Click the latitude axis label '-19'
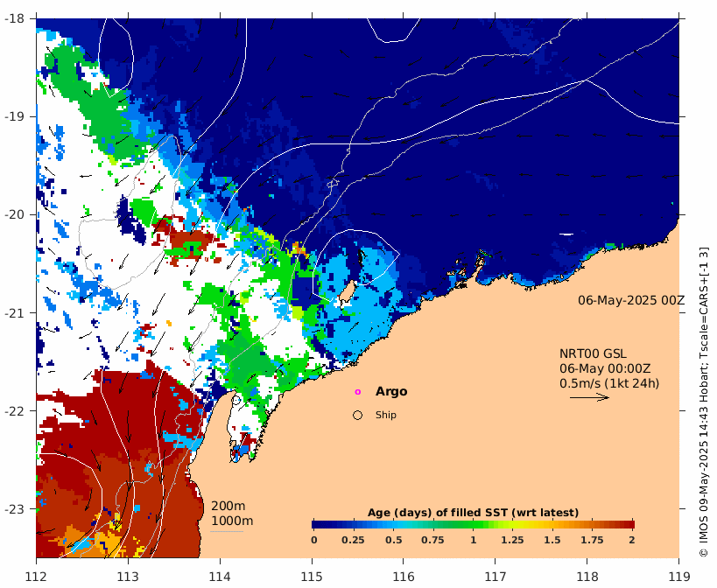717x588 pixels. (15, 116)
